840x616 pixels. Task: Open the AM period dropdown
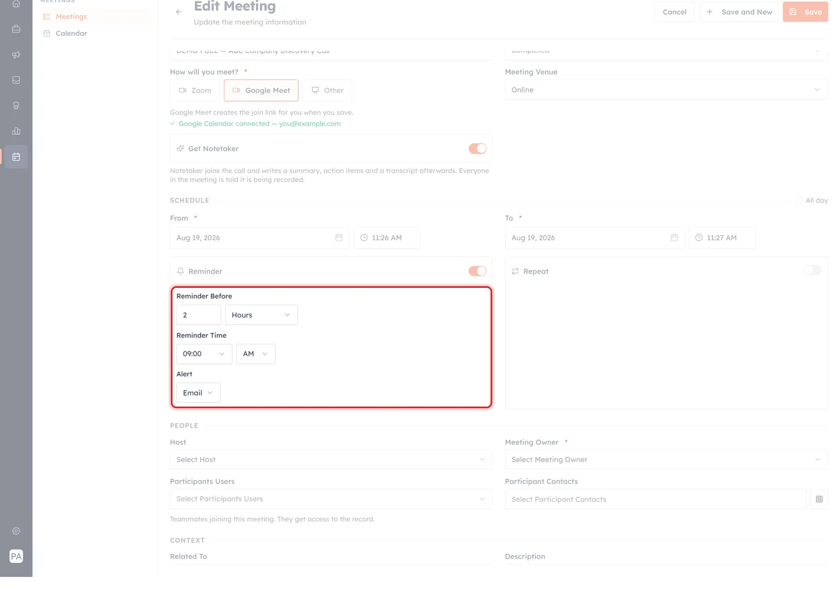coord(256,354)
